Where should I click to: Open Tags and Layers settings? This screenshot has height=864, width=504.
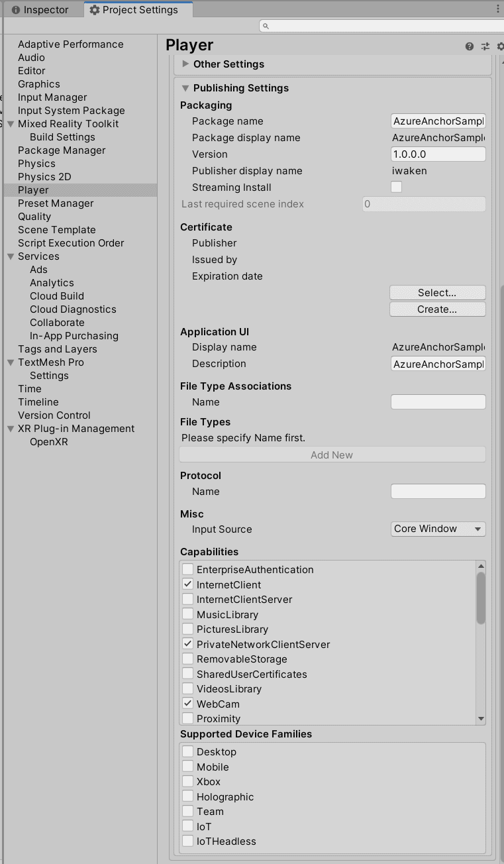click(x=58, y=349)
